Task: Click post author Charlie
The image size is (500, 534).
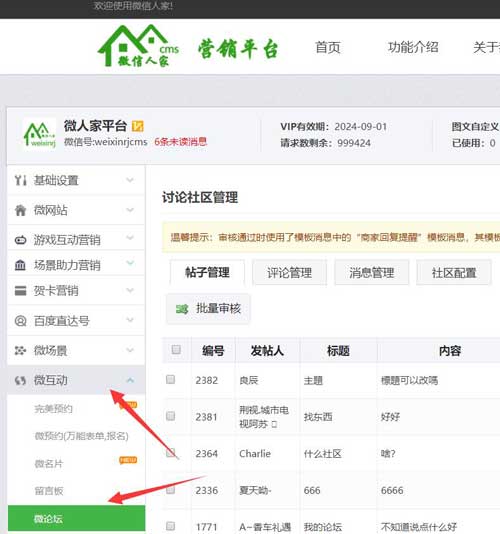Action: pyautogui.click(x=255, y=454)
